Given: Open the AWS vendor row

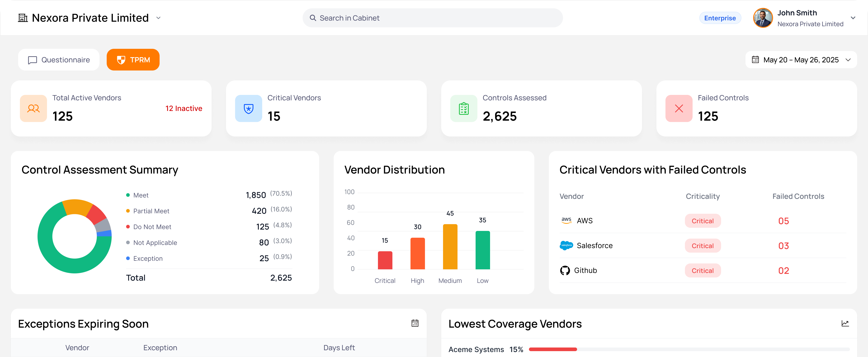Looking at the screenshot, I should click(x=703, y=221).
